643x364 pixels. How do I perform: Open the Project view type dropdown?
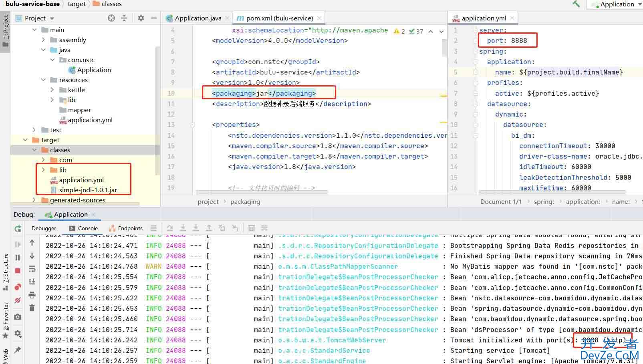[52, 18]
